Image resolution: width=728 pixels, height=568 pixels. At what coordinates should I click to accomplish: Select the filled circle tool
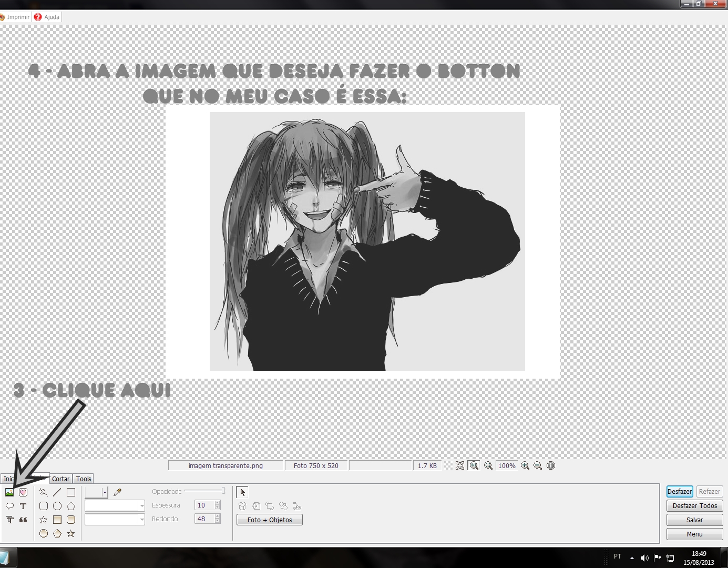tap(44, 533)
